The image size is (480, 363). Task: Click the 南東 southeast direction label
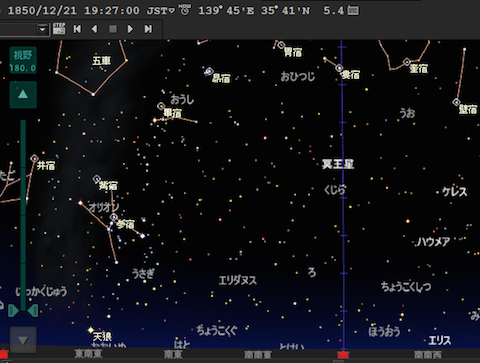pyautogui.click(x=173, y=354)
